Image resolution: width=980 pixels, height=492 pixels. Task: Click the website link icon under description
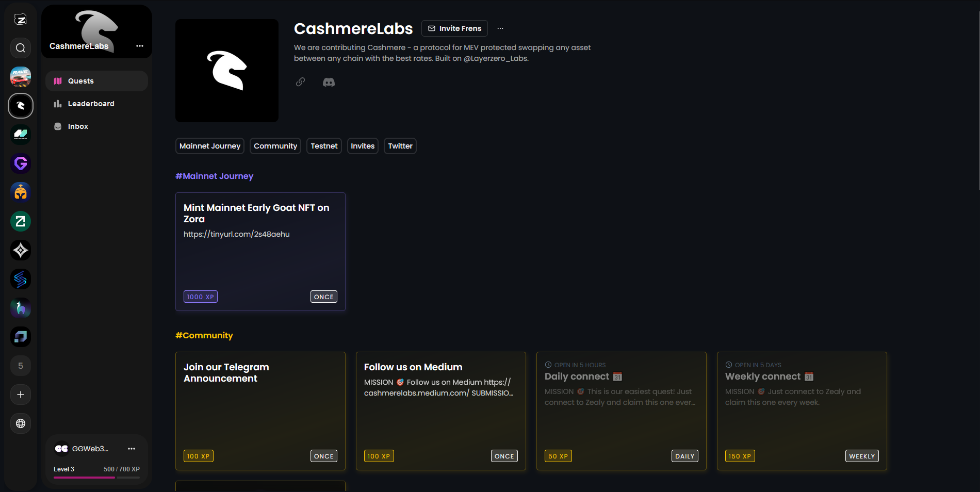tap(300, 82)
